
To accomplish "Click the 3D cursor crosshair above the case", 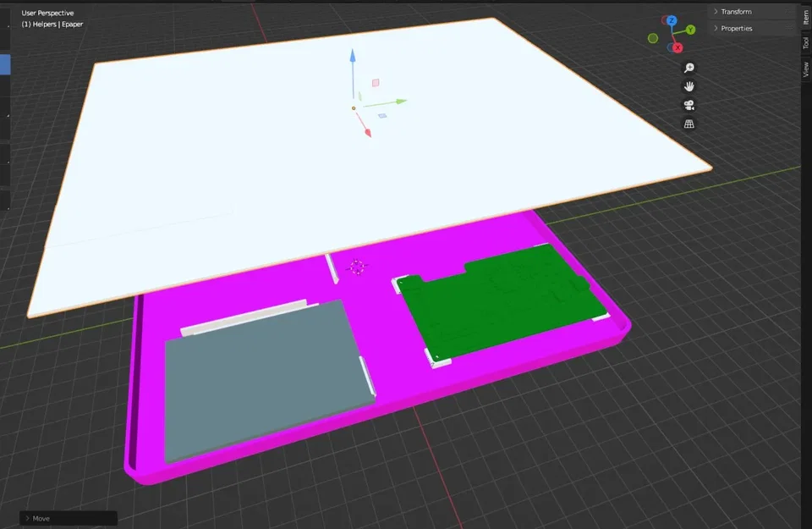I will click(x=356, y=267).
